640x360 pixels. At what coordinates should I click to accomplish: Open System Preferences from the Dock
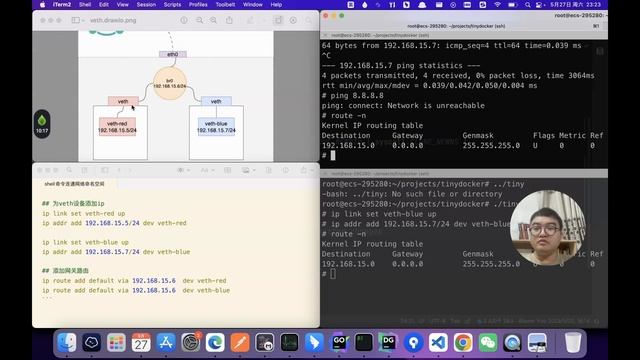pos(191,342)
